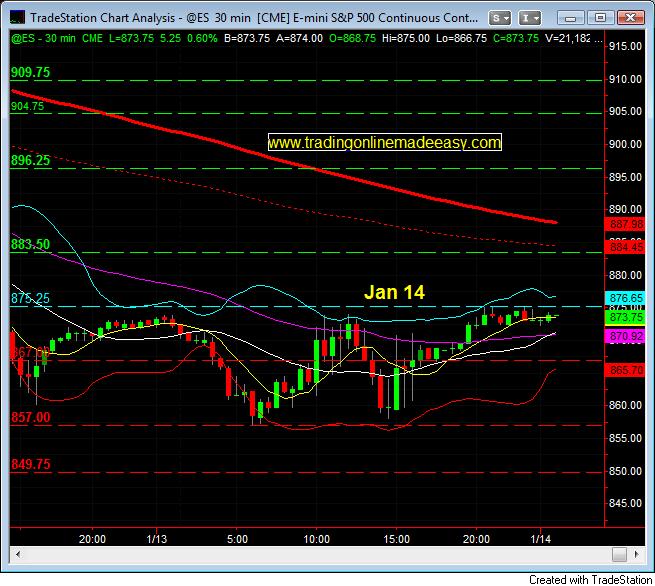The image size is (655, 586).
Task: Click the 850.00 price axis label
Action: click(625, 471)
